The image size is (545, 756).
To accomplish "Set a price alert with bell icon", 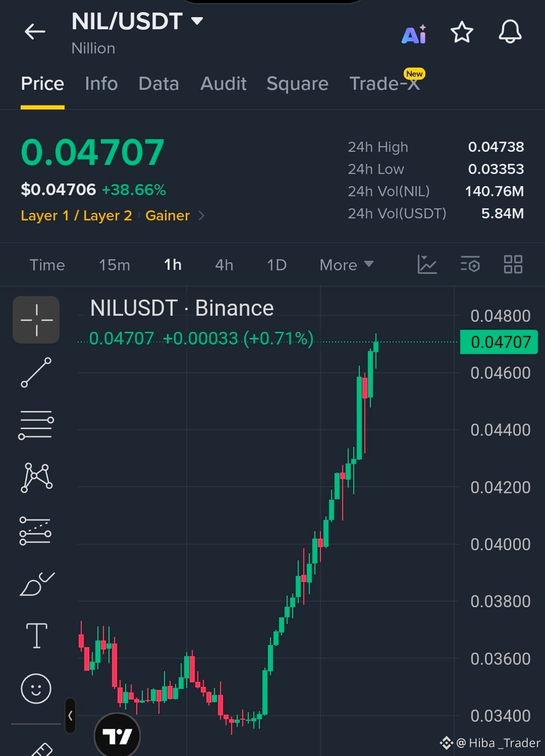I will pos(510,32).
